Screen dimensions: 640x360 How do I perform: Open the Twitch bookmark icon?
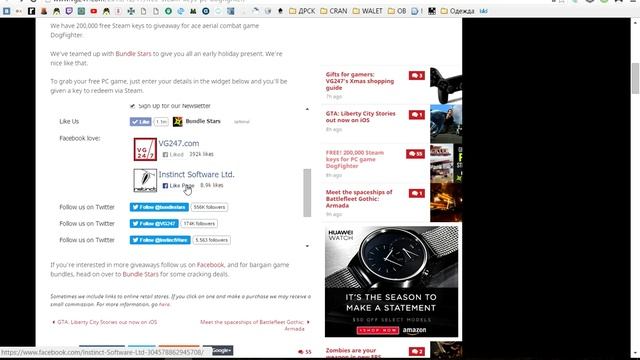tap(69, 11)
